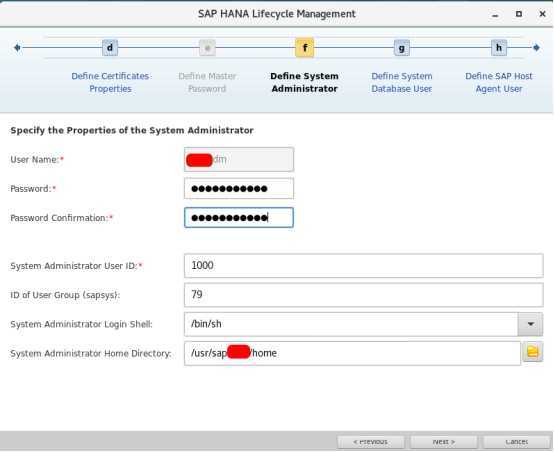The image size is (554, 452).
Task: Jump to step g marker
Action: [402, 47]
